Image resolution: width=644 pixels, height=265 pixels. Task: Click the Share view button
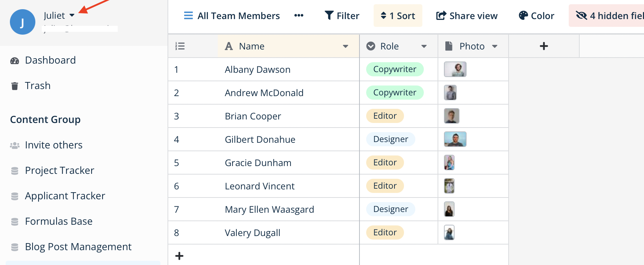[467, 16]
